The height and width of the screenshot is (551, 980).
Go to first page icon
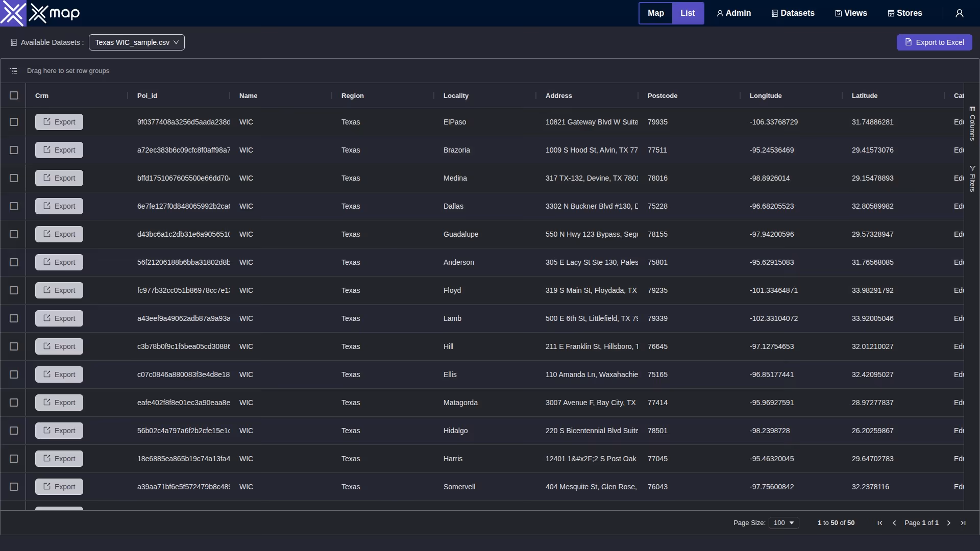pos(879,523)
